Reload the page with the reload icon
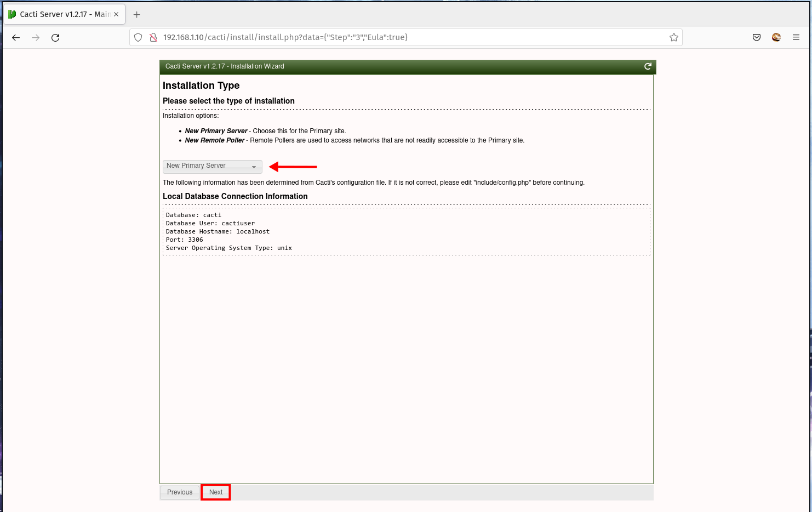This screenshot has width=812, height=512. (x=55, y=38)
